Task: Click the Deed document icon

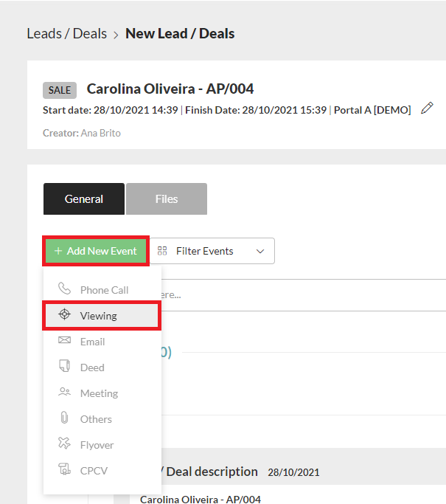Action: click(x=64, y=365)
